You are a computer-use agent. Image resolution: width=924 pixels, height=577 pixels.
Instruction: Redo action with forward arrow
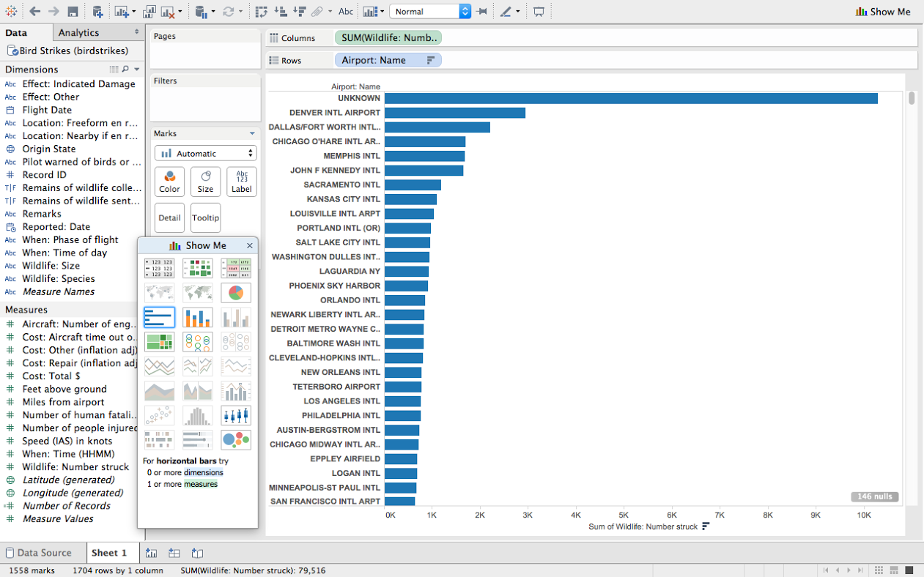pos(53,12)
